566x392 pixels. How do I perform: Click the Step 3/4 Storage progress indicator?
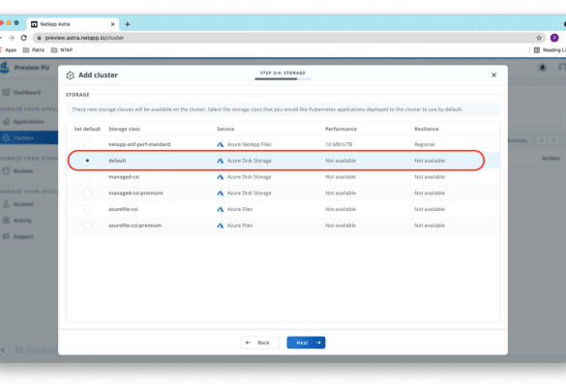[283, 75]
